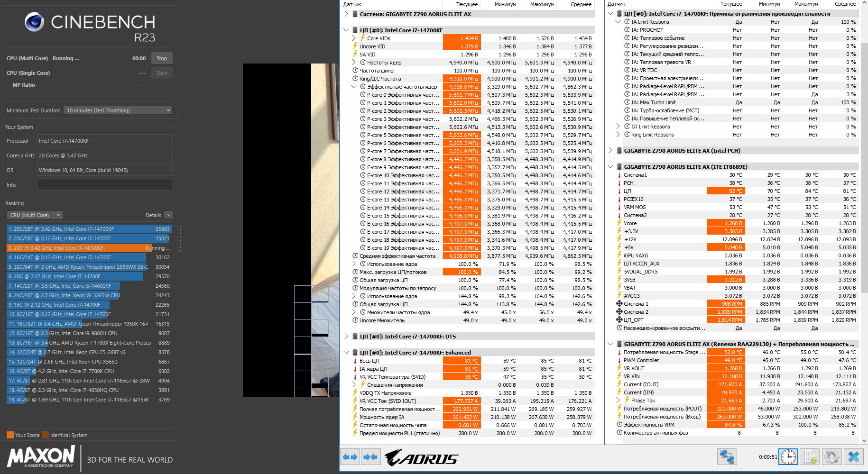This screenshot has width=868, height=474.
Task: Select the IA: Max Turbo Limit row
Action: click(737, 102)
